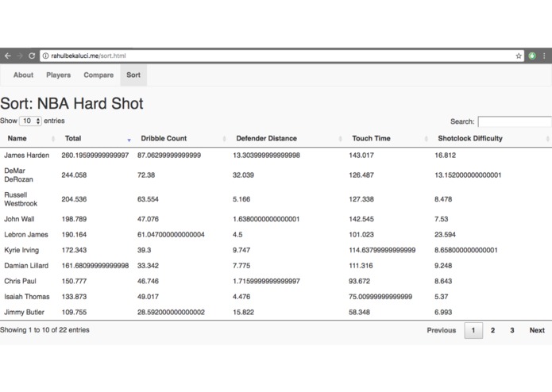Click the total value 244.058
Image resolution: width=552 pixels, height=392 pixels.
click(x=74, y=175)
